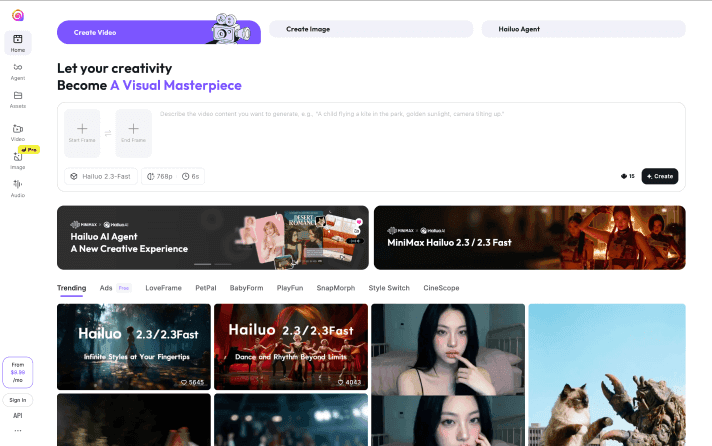712x446 pixels.
Task: Open the 6s duration selector
Action: (x=191, y=176)
